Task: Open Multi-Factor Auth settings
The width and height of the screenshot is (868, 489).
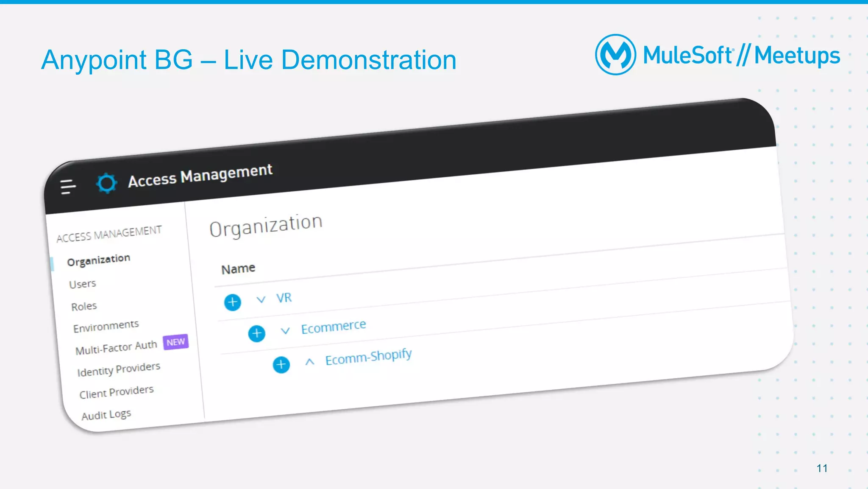Action: pos(116,348)
